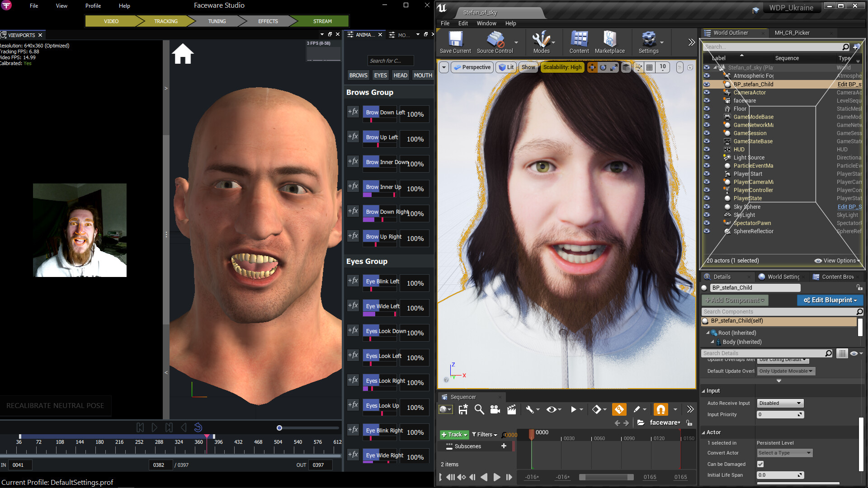
Task: Hide the Sky Sphere actor with its eye toggle
Action: click(707, 206)
